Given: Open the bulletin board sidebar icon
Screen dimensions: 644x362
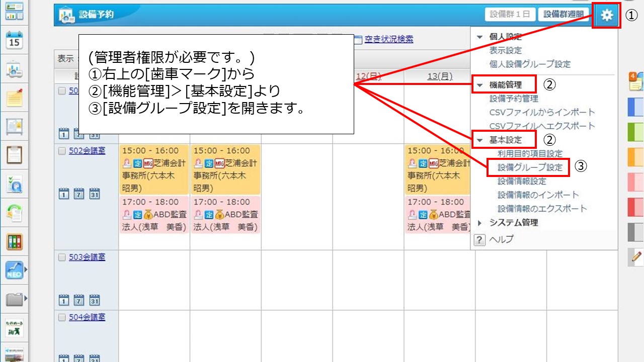Looking at the screenshot, I should coord(15,126).
